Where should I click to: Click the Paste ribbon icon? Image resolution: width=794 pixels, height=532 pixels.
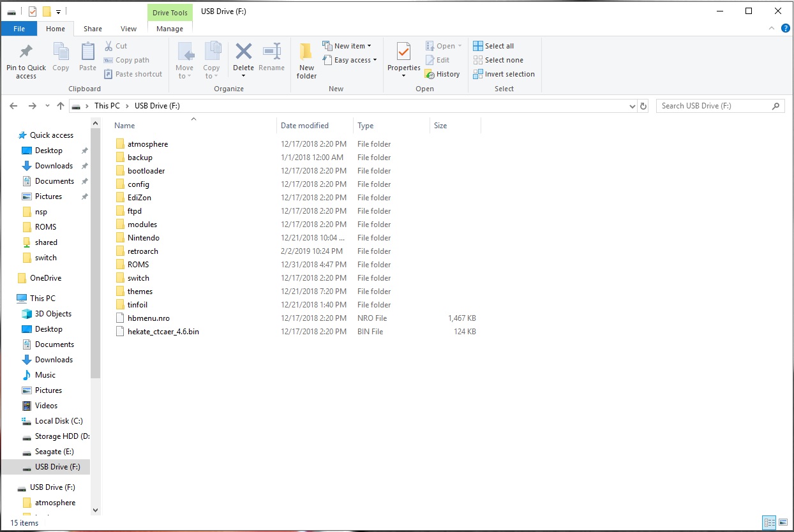[x=88, y=52]
